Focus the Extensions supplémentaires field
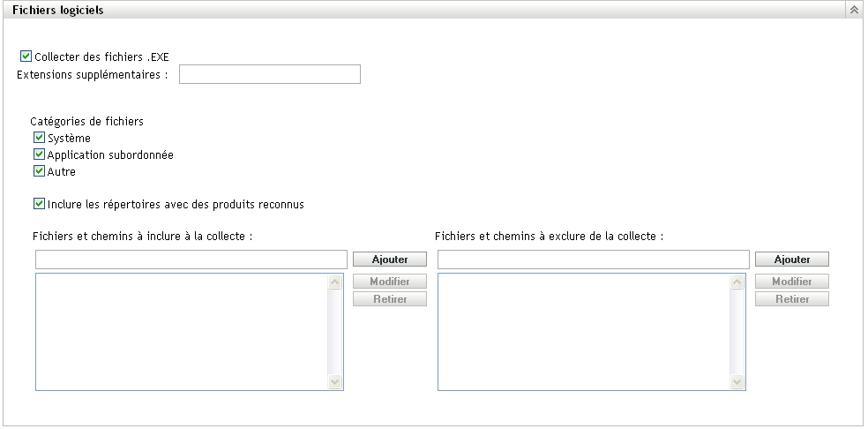Screen dimensions: 868x429 pos(270,74)
